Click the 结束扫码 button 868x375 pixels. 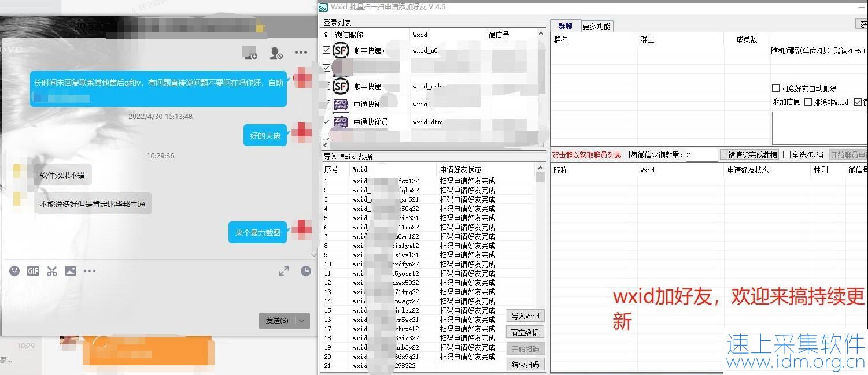tap(525, 365)
